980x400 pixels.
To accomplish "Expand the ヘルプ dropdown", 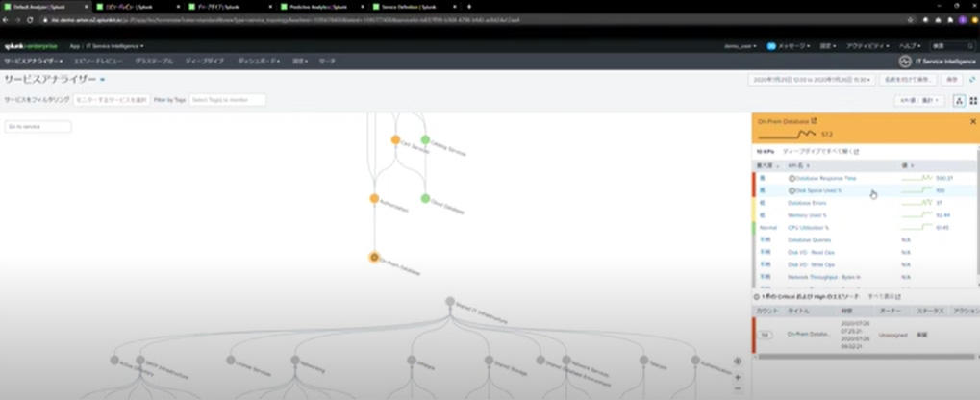I will coord(910,46).
